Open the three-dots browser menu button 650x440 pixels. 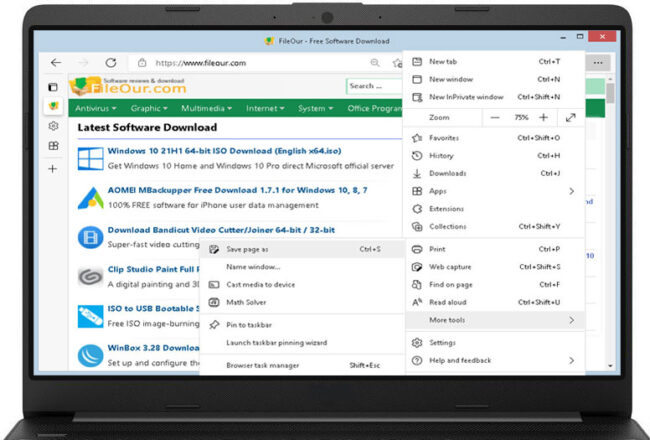point(598,62)
